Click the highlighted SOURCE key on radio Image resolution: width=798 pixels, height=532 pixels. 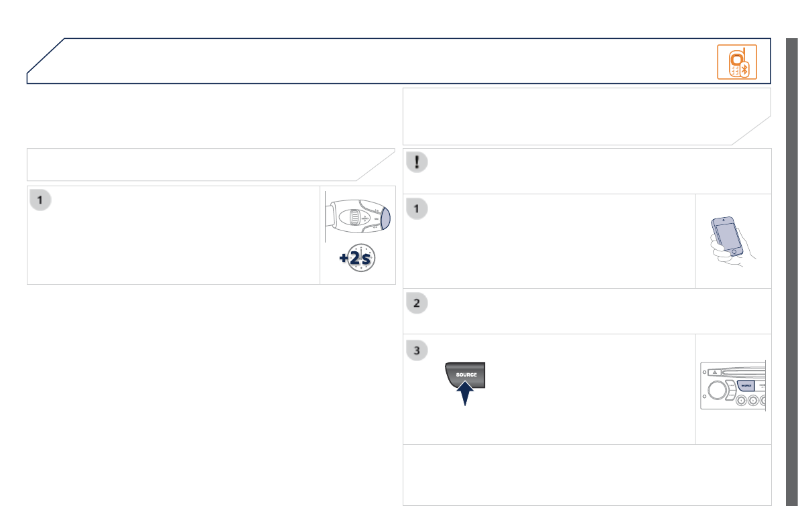point(746,386)
